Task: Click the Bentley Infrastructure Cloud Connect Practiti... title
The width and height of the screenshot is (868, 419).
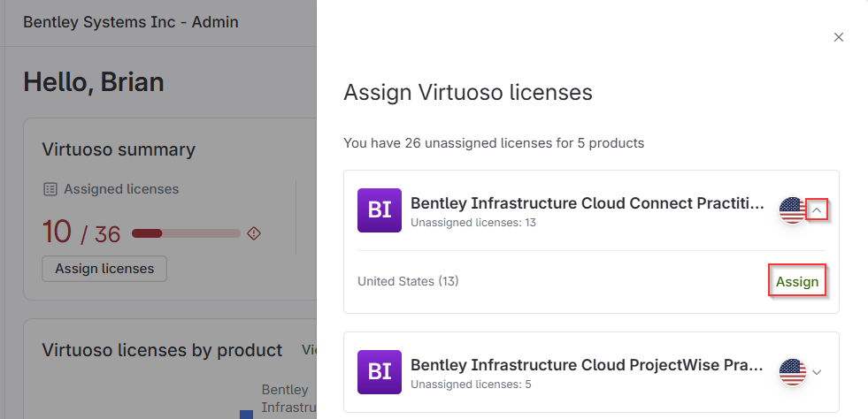Action: tap(588, 203)
